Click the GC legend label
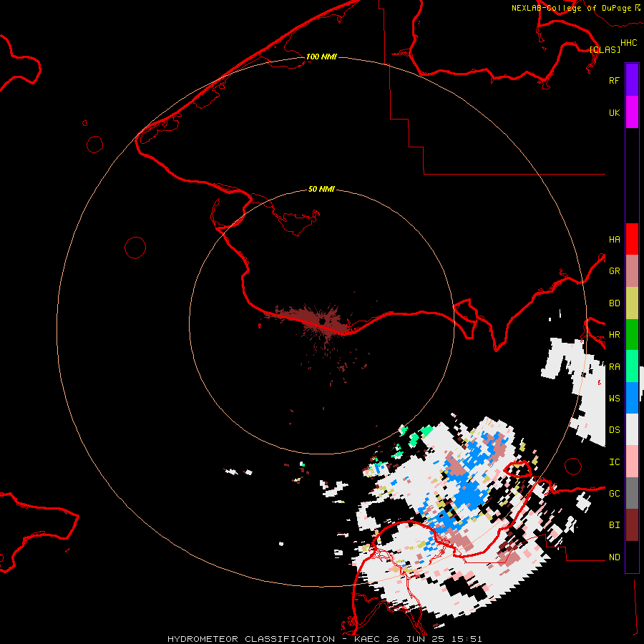This screenshot has width=644, height=644. 615,494
